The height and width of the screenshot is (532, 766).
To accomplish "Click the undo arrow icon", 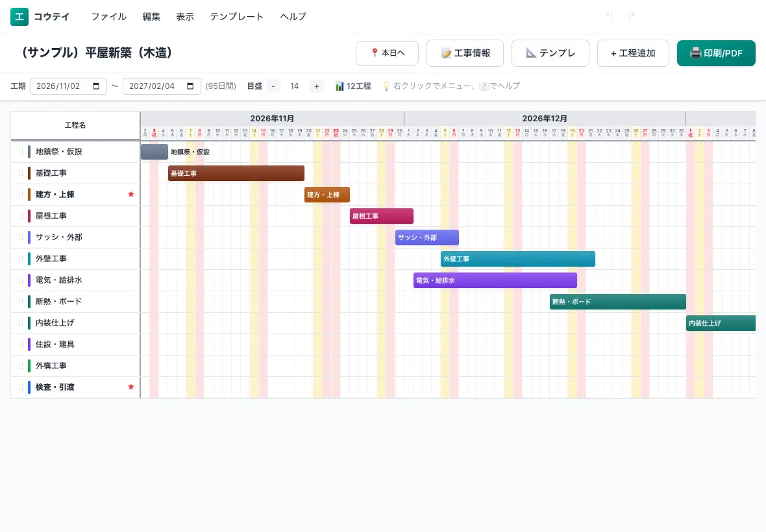I will pyautogui.click(x=610, y=17).
